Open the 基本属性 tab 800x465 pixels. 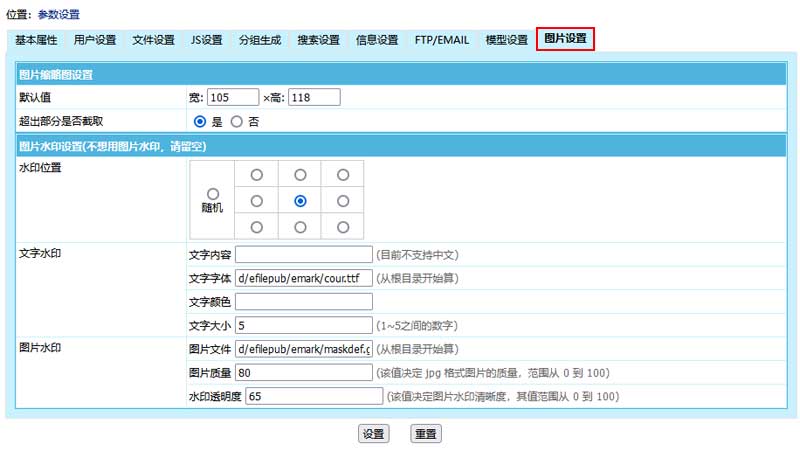click(36, 40)
